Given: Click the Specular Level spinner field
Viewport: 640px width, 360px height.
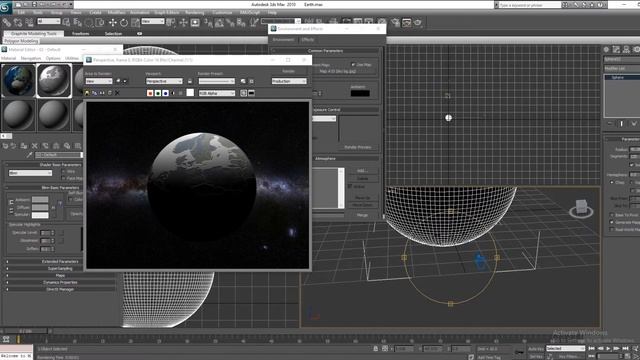Looking at the screenshot, I should [x=46, y=233].
